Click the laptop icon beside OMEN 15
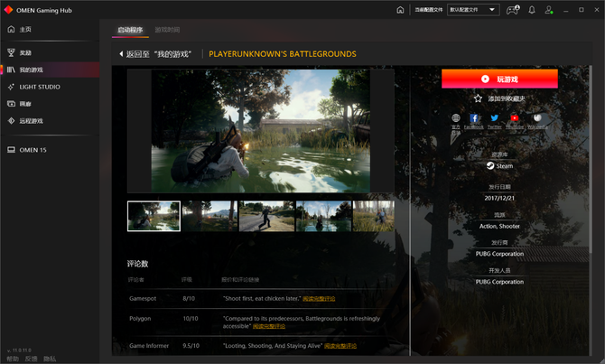Screen dimensions: 605x364 tap(11, 150)
